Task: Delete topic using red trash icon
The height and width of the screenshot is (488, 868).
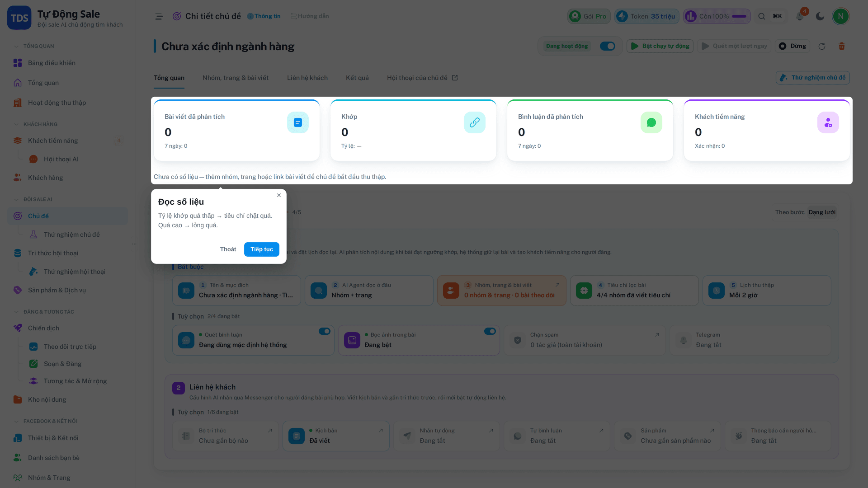Action: [842, 46]
